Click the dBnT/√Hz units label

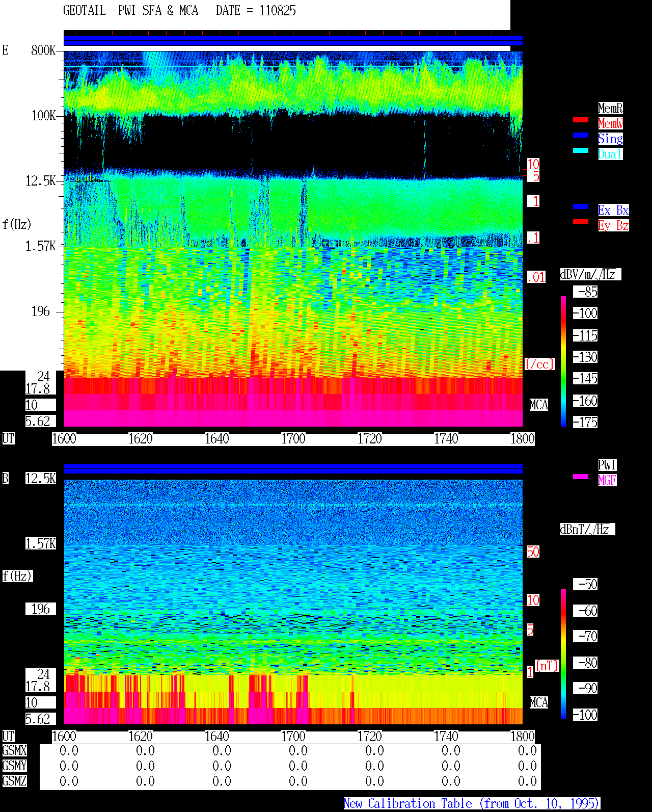587,529
